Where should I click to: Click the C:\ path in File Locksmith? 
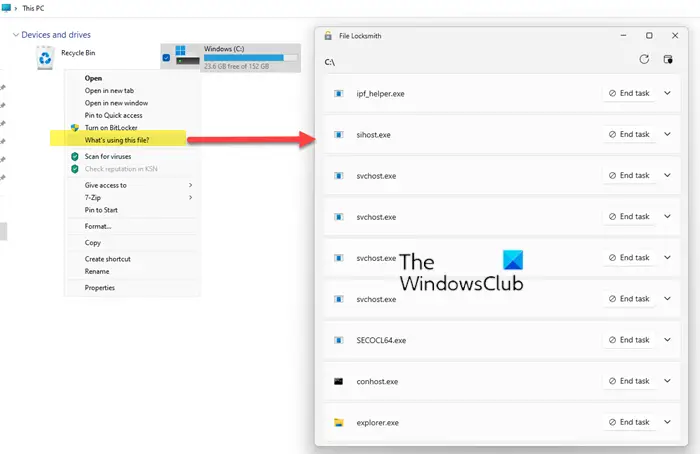coord(329,62)
